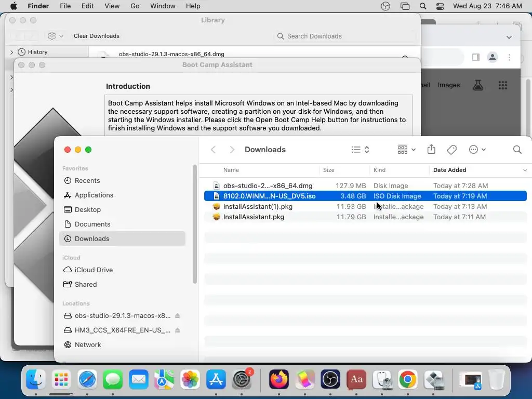Open Chrome's three-dot menu
The image size is (532, 399).
[509, 57]
